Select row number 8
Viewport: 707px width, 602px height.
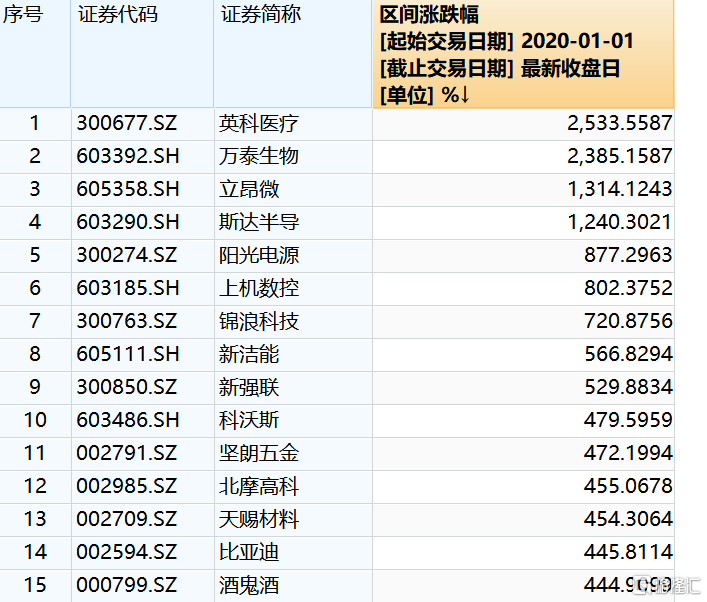(35, 354)
